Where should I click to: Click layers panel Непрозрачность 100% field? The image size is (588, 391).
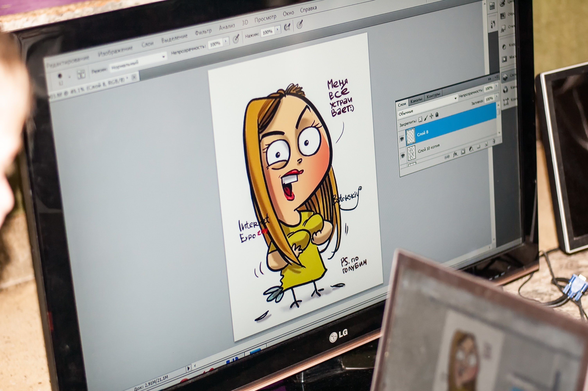489,88
